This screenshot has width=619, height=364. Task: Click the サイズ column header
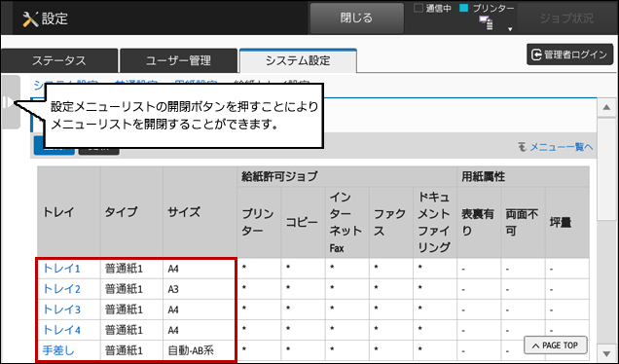200,212
